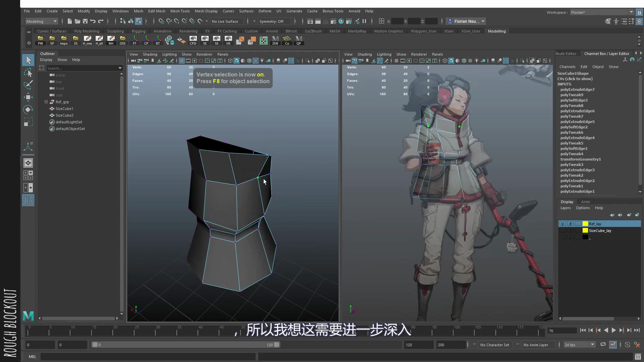Toggle visibility V on the Ref_lay layer
Screen dimensions: 644x362
pos(562,224)
